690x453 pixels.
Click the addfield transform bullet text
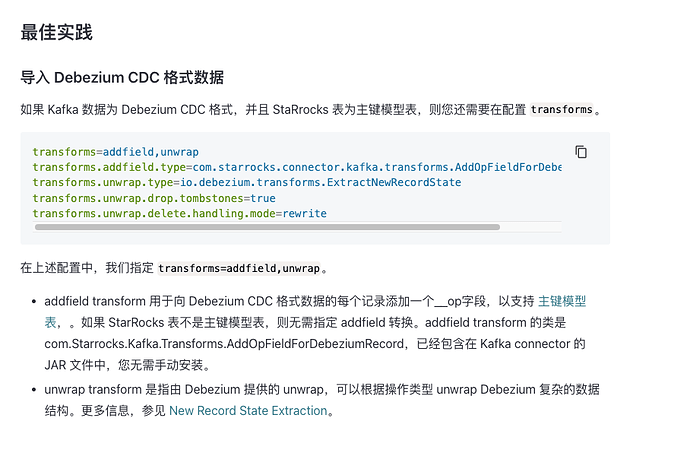(x=315, y=333)
